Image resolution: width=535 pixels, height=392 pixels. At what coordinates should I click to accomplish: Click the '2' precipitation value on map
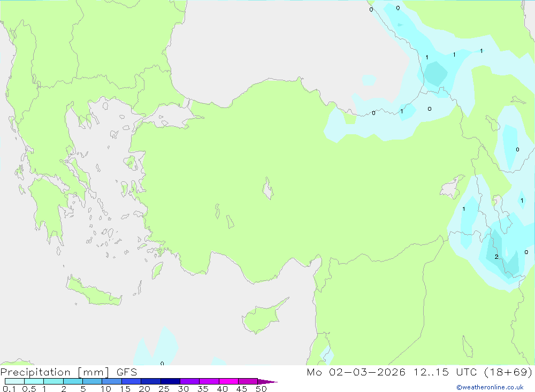[496, 257]
